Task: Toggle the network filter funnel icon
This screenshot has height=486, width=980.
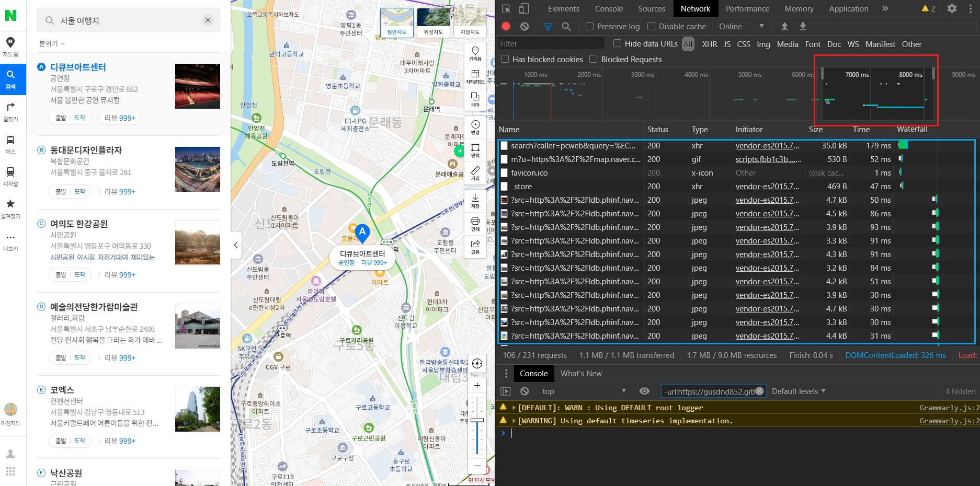Action: coord(548,26)
